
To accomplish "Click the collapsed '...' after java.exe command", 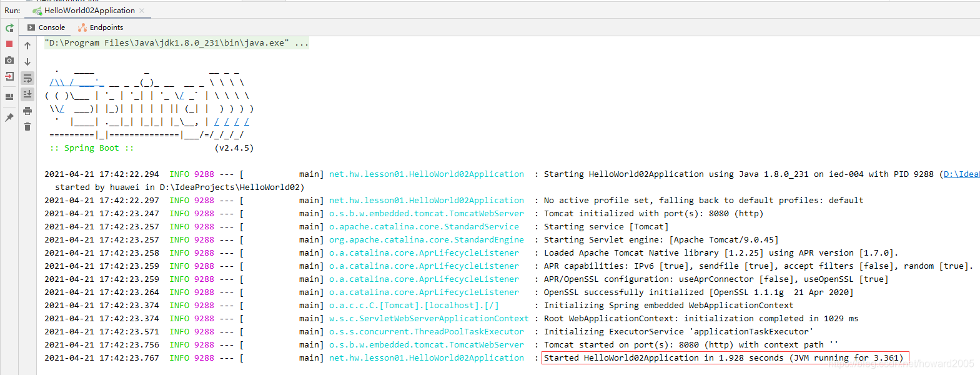I will 302,43.
